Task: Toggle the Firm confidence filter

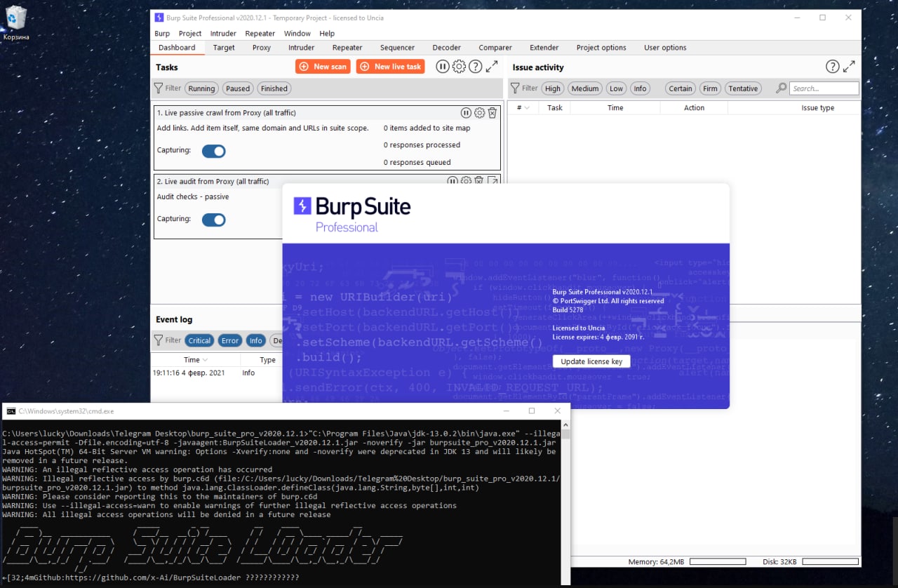Action: point(711,88)
